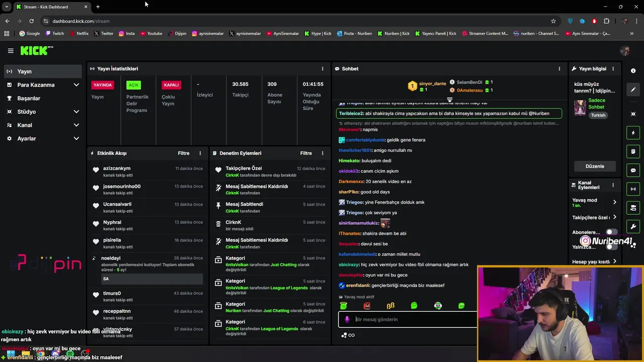Show more bookmarks with the overflow chevron
This screenshot has width=644, height=362.
(x=631, y=34)
